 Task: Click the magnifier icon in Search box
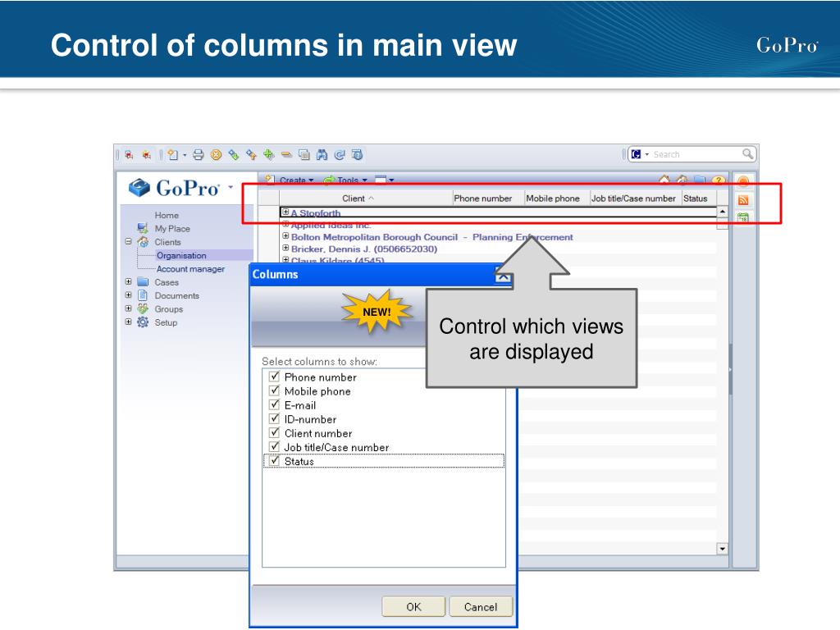click(x=747, y=154)
